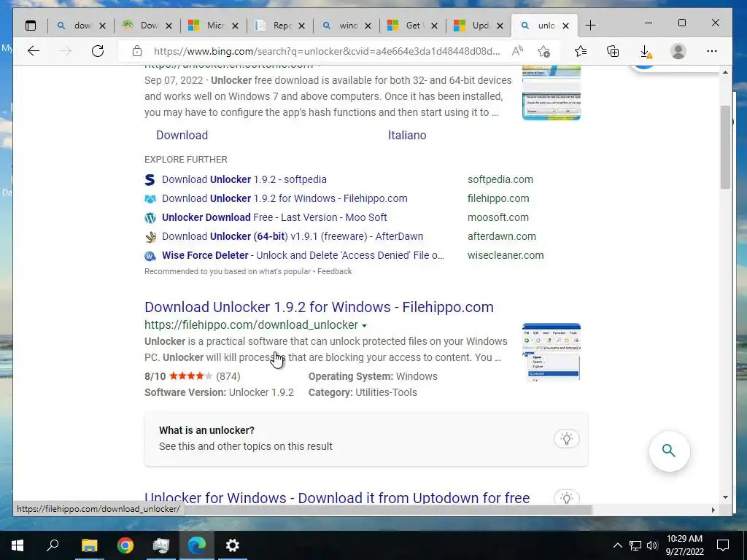Click the lightbulb beside Uptodown result
This screenshot has width=747, height=560.
[x=566, y=497]
